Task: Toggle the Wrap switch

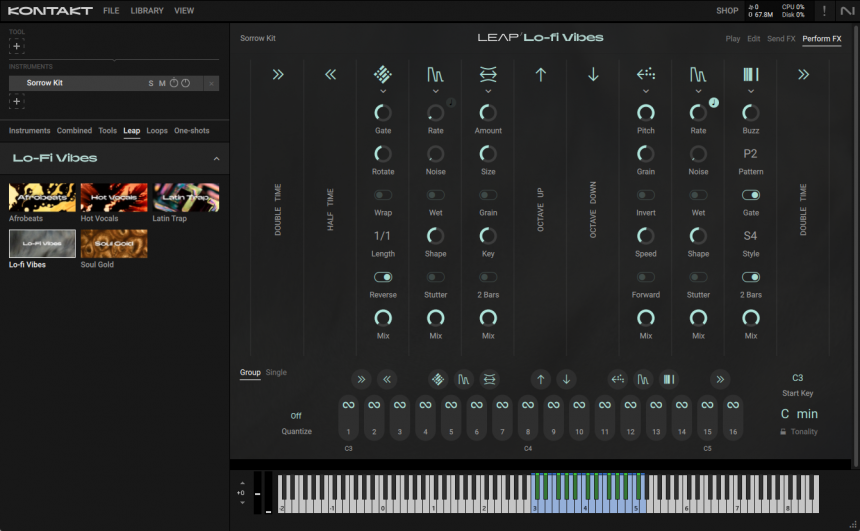Action: click(x=383, y=195)
